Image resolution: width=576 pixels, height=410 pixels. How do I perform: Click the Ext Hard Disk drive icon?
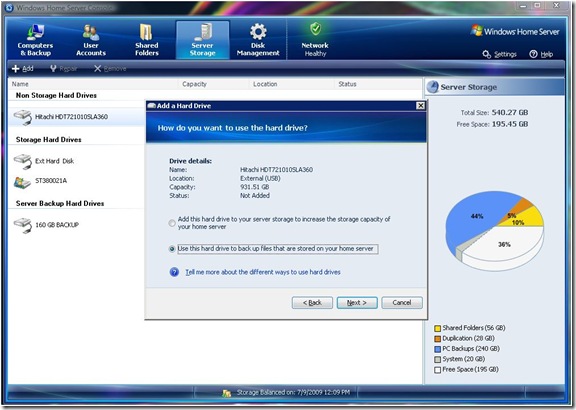(23, 162)
